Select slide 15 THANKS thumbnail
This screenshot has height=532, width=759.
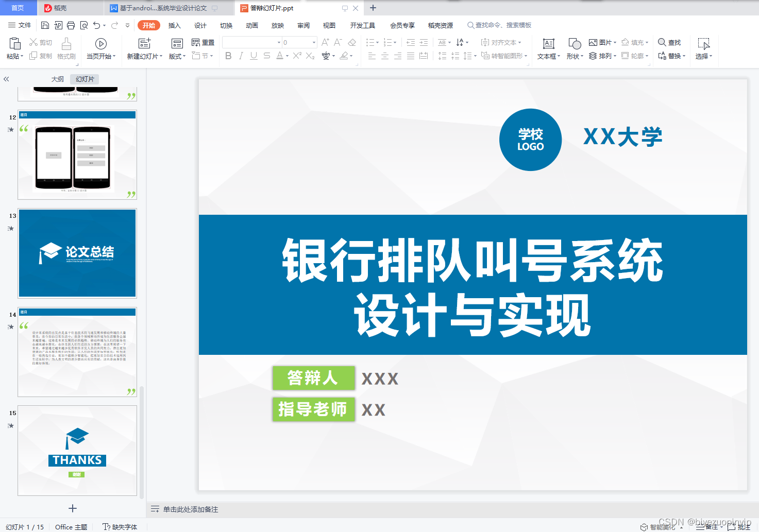click(x=77, y=451)
